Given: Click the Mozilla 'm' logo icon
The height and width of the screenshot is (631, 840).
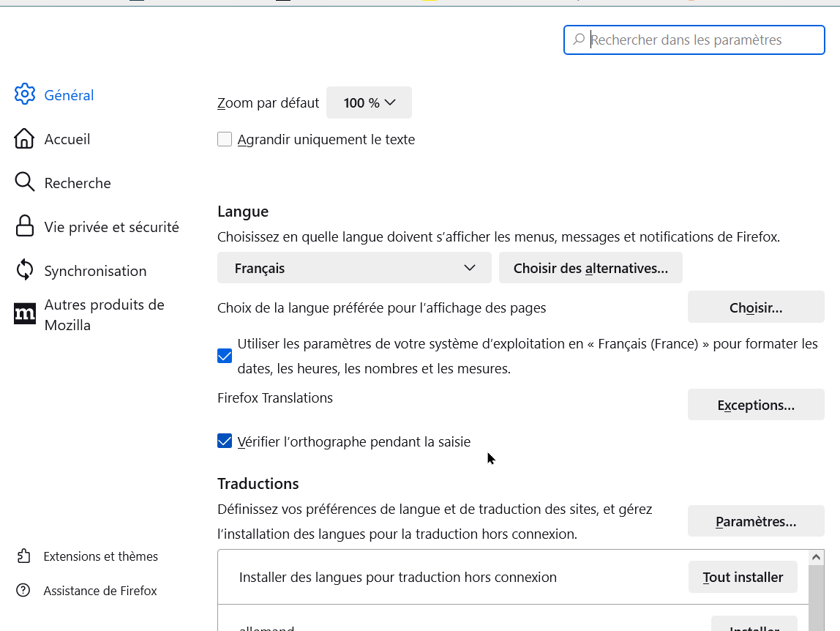Looking at the screenshot, I should click(x=25, y=314).
